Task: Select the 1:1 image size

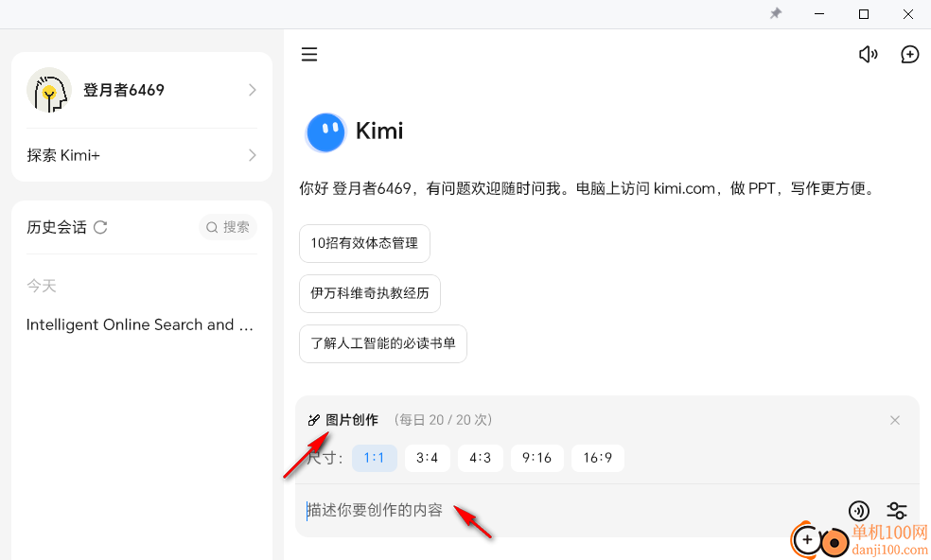Action: tap(374, 458)
